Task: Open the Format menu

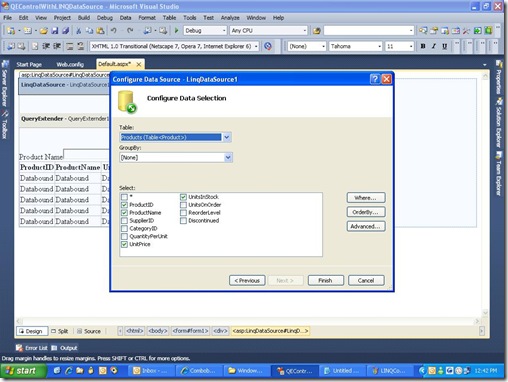Action: tap(147, 18)
